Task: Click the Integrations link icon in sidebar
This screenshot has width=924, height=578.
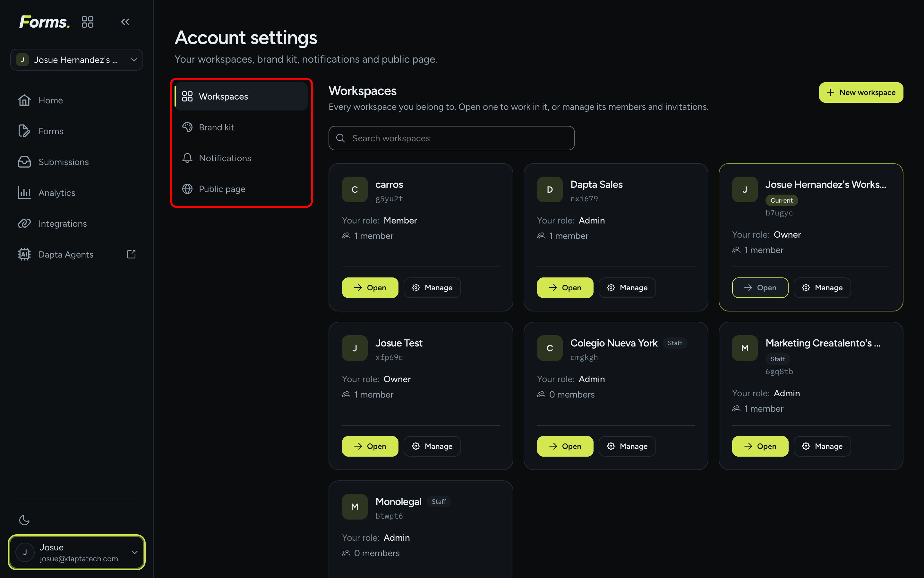Action: [x=24, y=223]
